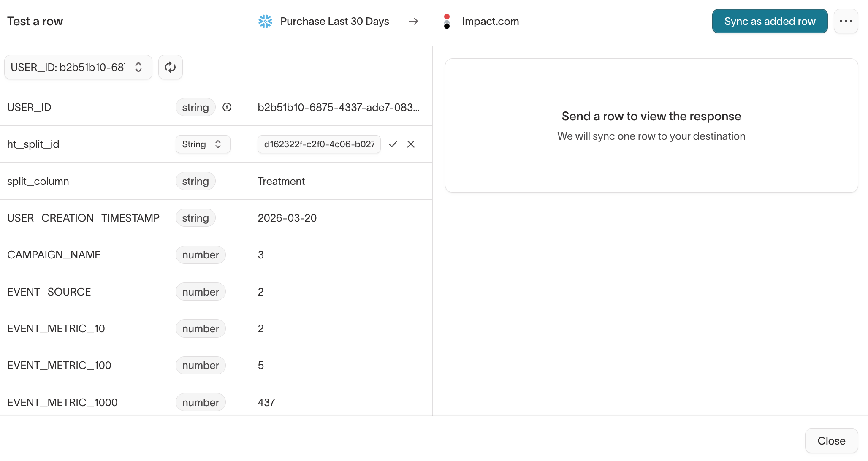Click the number badge for EVENT_METRIC_100
Screen dimensions: 868x461
coord(201,365)
